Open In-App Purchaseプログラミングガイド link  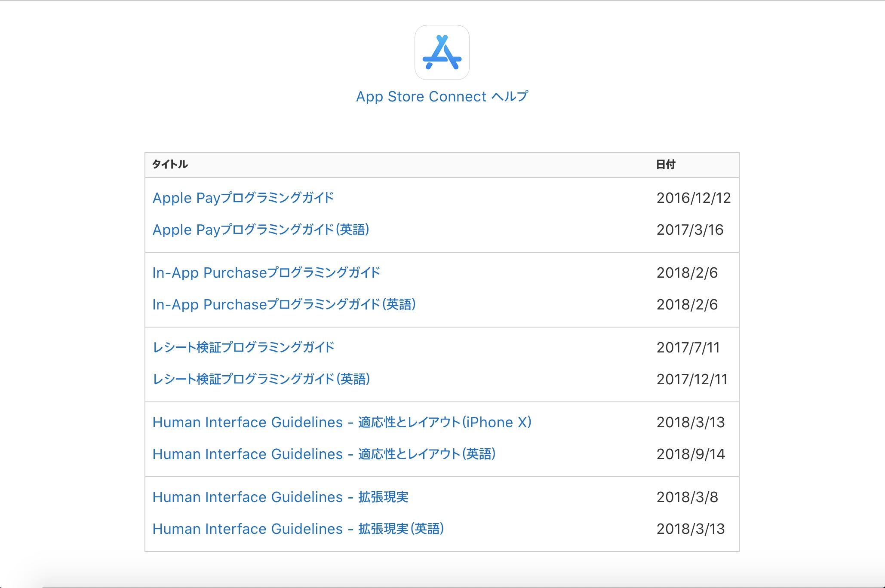(266, 273)
